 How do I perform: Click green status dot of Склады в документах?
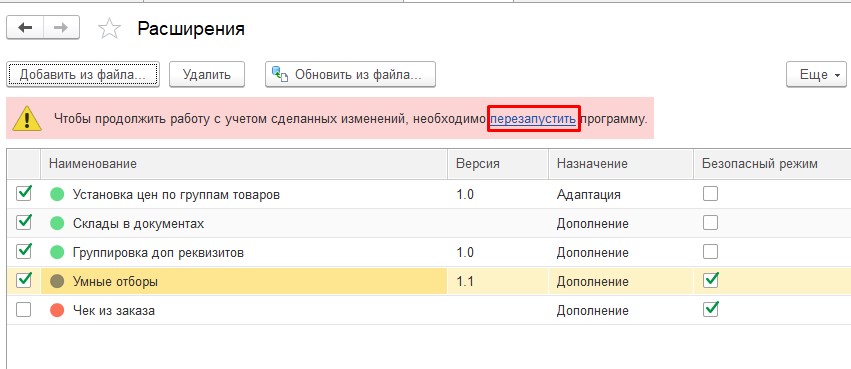[x=57, y=223]
